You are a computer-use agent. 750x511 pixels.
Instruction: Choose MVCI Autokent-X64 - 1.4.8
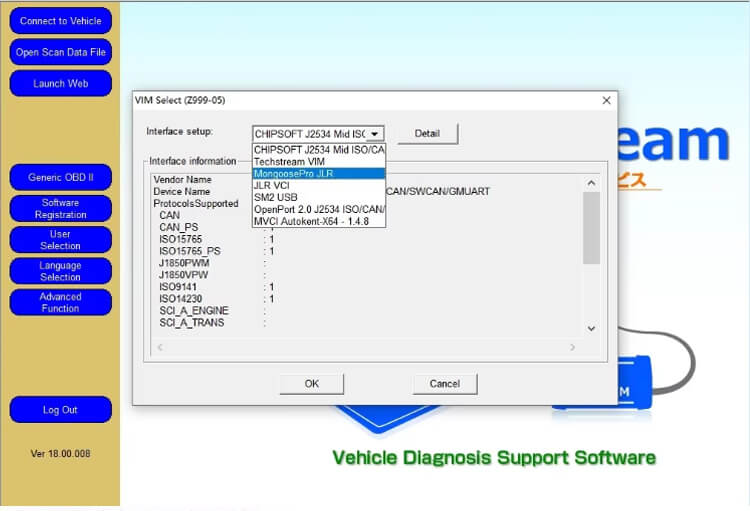[x=319, y=222]
